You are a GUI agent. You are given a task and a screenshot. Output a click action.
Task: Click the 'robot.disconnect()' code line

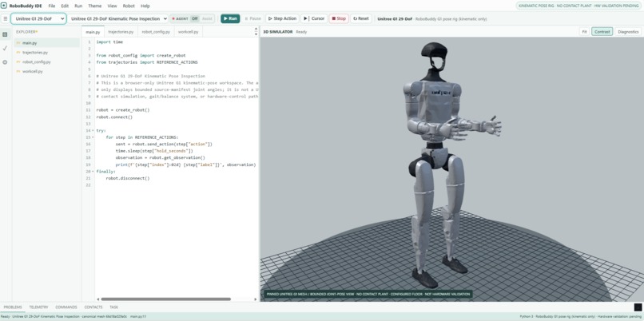128,179
